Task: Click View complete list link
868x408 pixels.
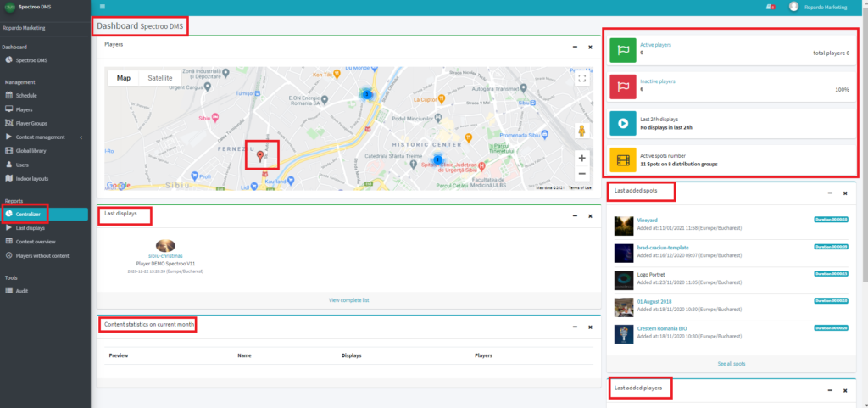Action: click(x=348, y=300)
